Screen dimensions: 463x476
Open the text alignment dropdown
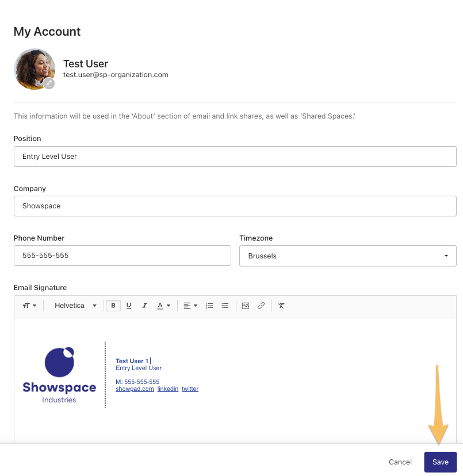click(x=189, y=306)
